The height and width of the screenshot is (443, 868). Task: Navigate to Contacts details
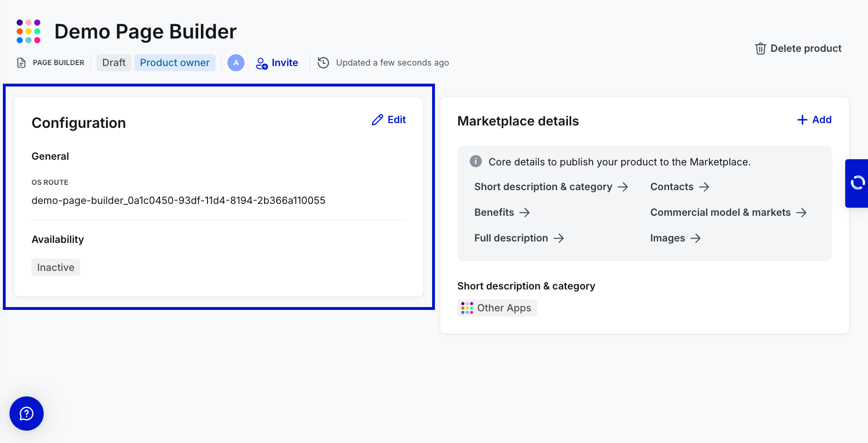tap(679, 187)
